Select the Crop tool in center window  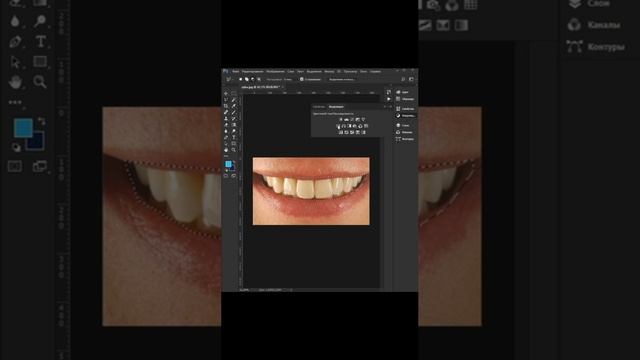click(x=226, y=106)
